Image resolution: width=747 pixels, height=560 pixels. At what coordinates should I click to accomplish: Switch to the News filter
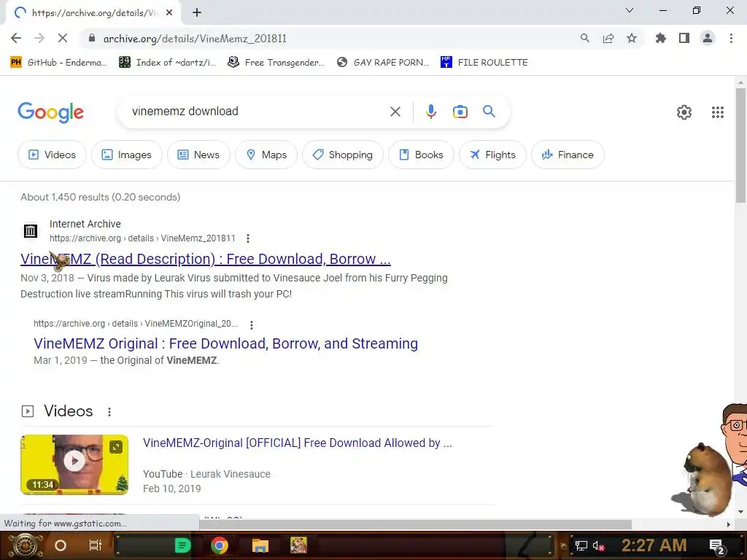click(198, 155)
